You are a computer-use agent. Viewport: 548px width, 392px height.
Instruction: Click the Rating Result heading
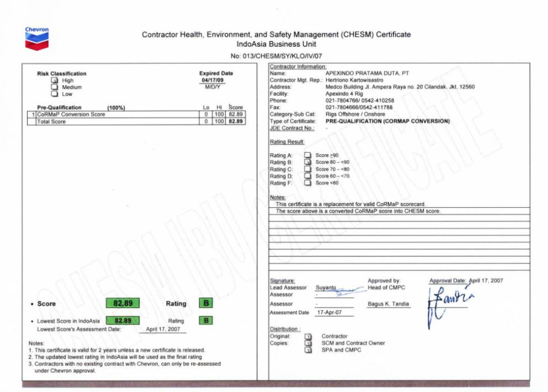coord(287,142)
